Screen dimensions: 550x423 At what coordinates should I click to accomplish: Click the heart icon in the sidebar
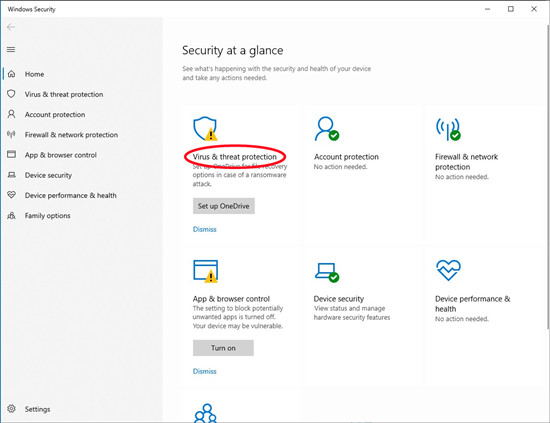pos(12,195)
